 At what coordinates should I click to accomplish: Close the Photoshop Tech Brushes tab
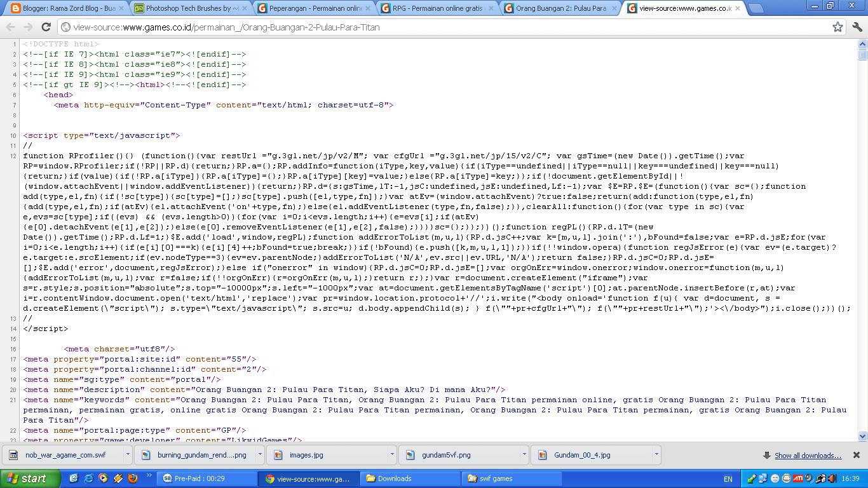245,9
